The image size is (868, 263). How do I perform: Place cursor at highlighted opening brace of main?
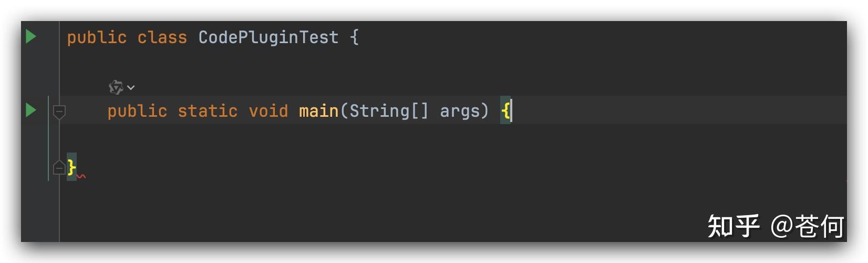point(505,111)
